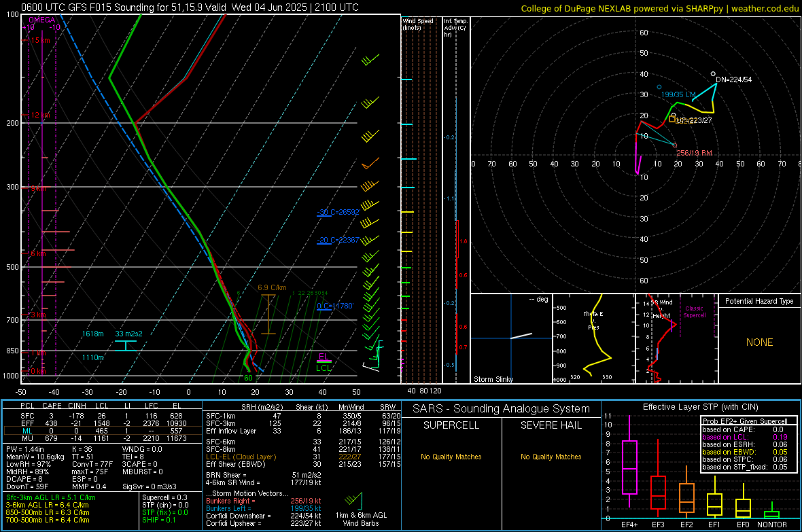This screenshot has width=802, height=532.
Task: Click the 'weather.cod.edu' NEXLAB credit text
Action: 765,8
